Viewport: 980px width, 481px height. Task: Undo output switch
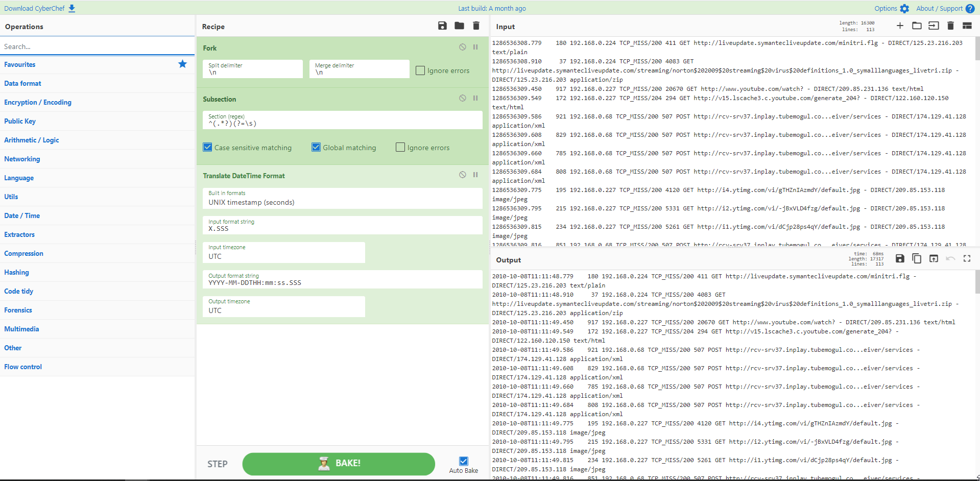(950, 258)
